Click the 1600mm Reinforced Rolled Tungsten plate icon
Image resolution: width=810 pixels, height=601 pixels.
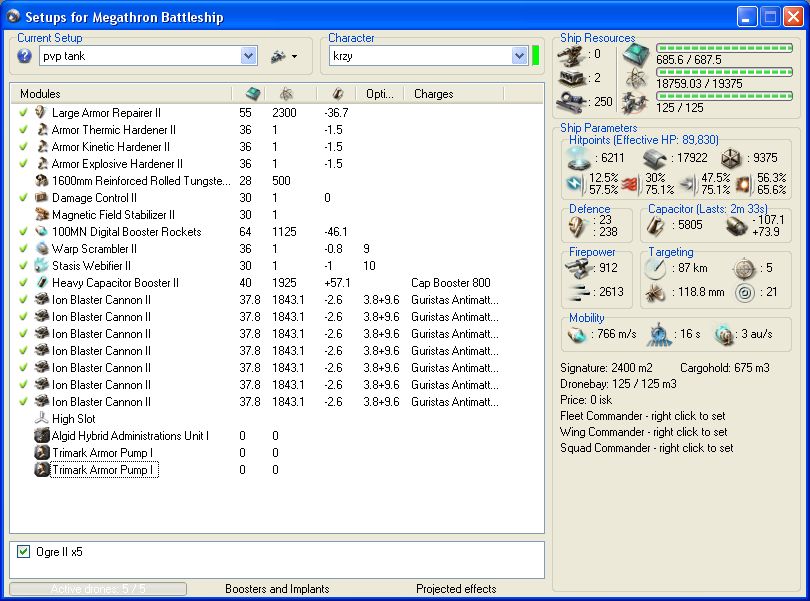[41, 181]
